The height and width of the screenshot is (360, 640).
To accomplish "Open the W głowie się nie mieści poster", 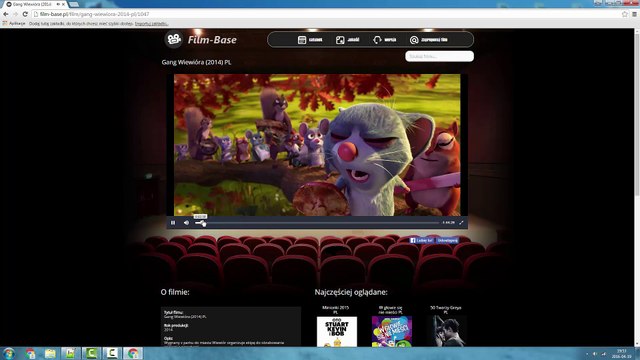I will pyautogui.click(x=391, y=331).
